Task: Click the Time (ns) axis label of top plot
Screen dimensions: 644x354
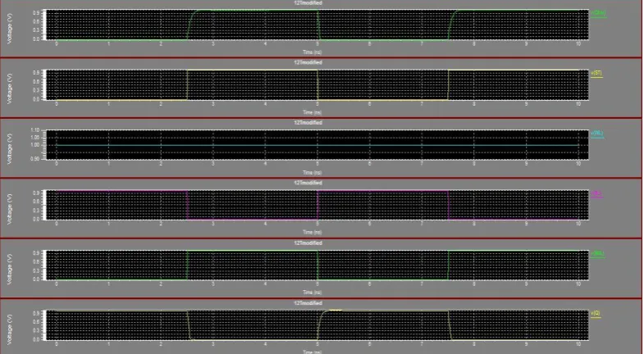Action: click(312, 52)
